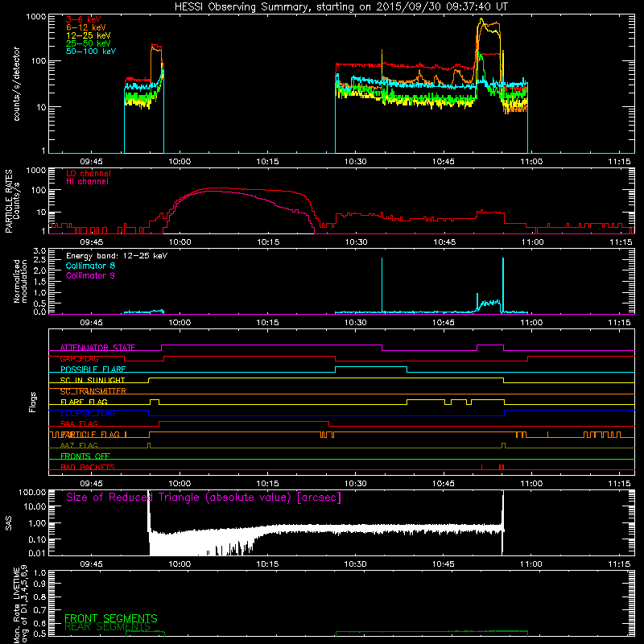Select the SC_IN_SUNLIGHT flag label
Viewport: 644px width, 644px height.
(93, 380)
